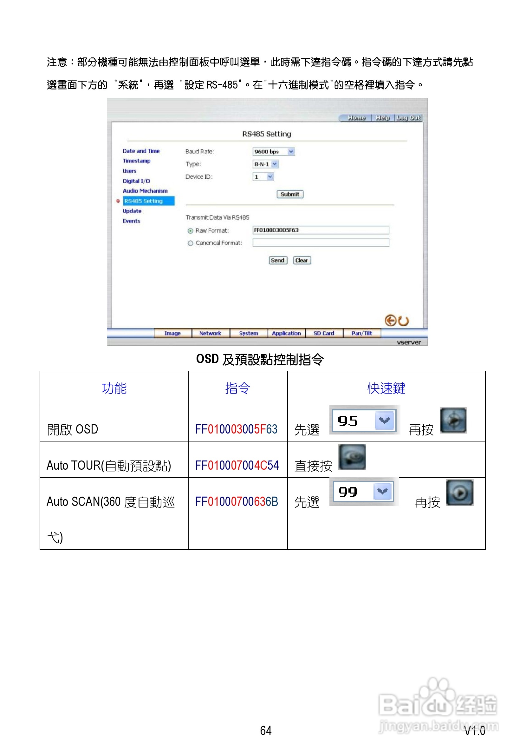
Task: Switch to the System tab
Action: [x=249, y=334]
